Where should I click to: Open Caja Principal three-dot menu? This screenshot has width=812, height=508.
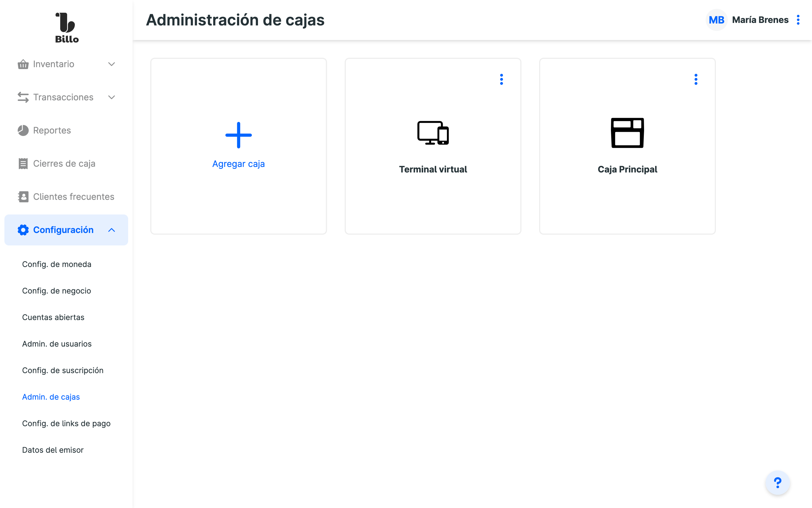point(695,79)
